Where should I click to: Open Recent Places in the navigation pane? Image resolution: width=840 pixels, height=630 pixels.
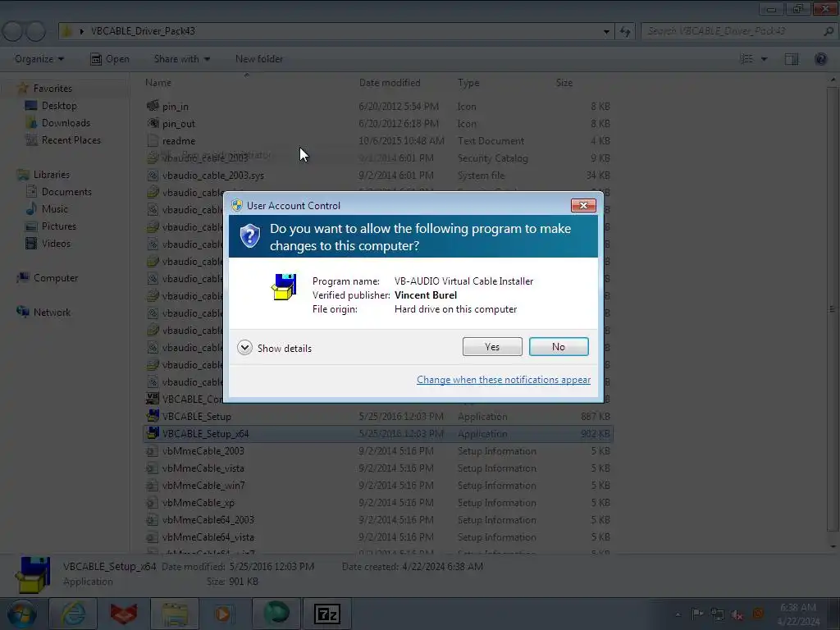pos(63,139)
